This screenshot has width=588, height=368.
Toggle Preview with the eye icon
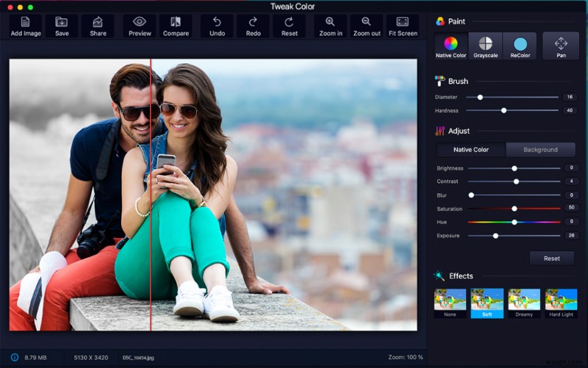[140, 26]
